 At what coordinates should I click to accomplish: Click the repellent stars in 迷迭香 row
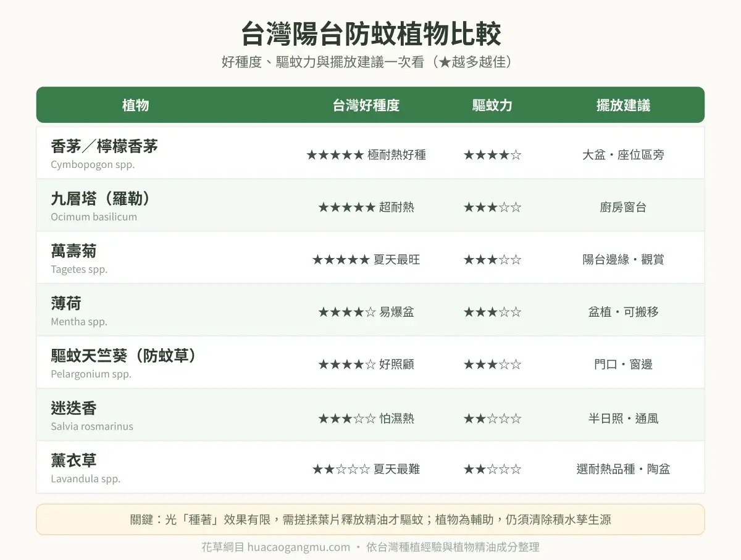click(x=492, y=419)
